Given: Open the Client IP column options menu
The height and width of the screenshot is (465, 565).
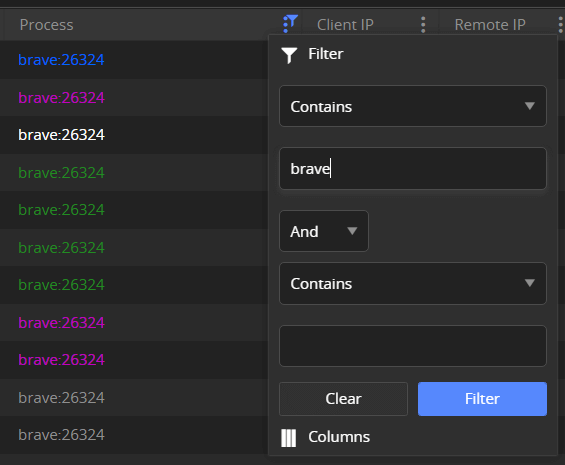Looking at the screenshot, I should point(423,25).
